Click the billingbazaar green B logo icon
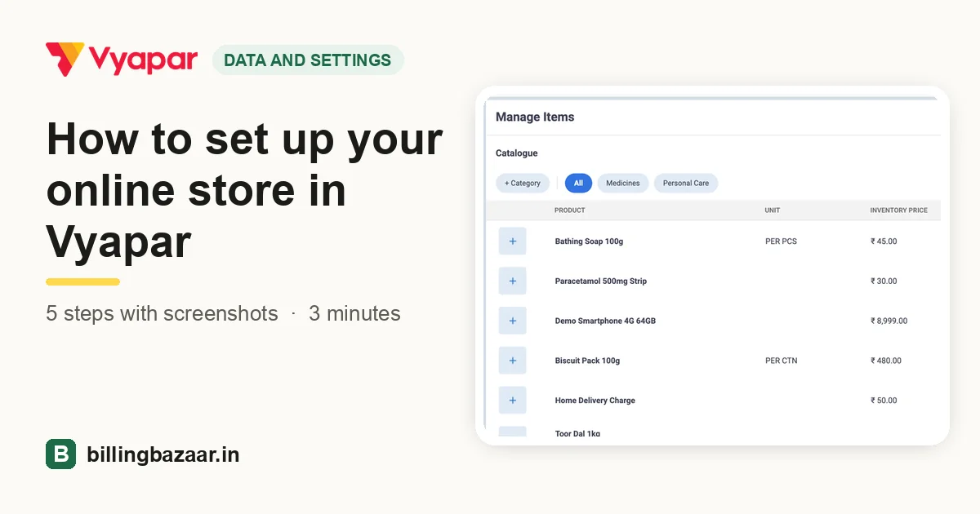The height and width of the screenshot is (514, 980). tap(60, 454)
